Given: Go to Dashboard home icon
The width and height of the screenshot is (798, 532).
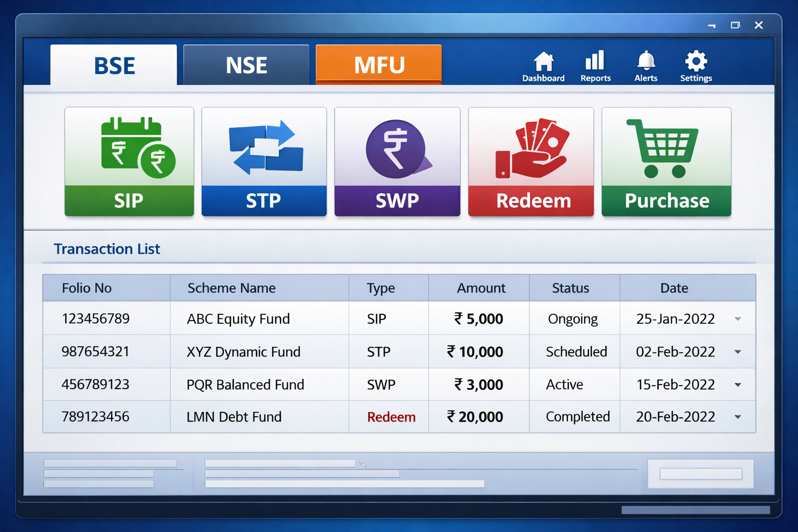Looking at the screenshot, I should [x=543, y=67].
